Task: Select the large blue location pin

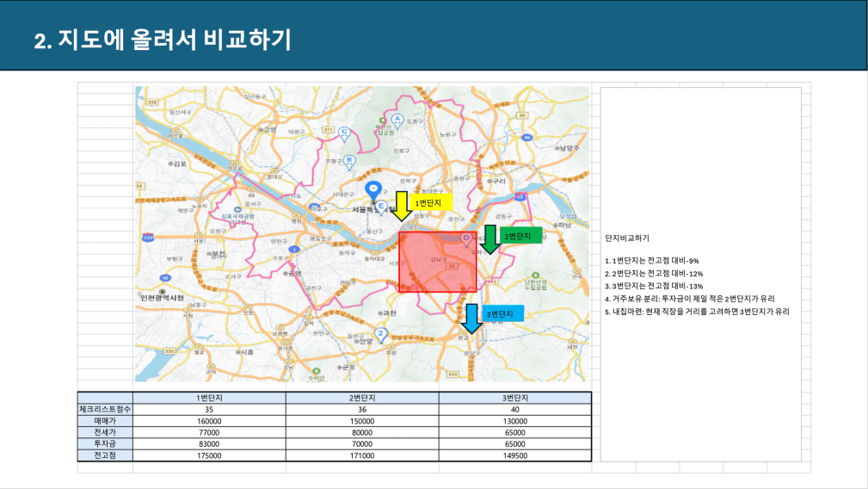Action: point(373,191)
